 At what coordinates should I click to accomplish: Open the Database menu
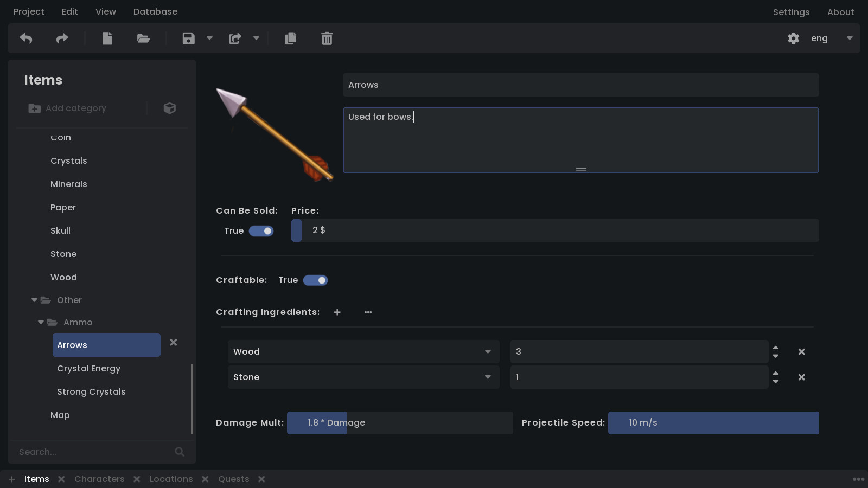(x=155, y=11)
